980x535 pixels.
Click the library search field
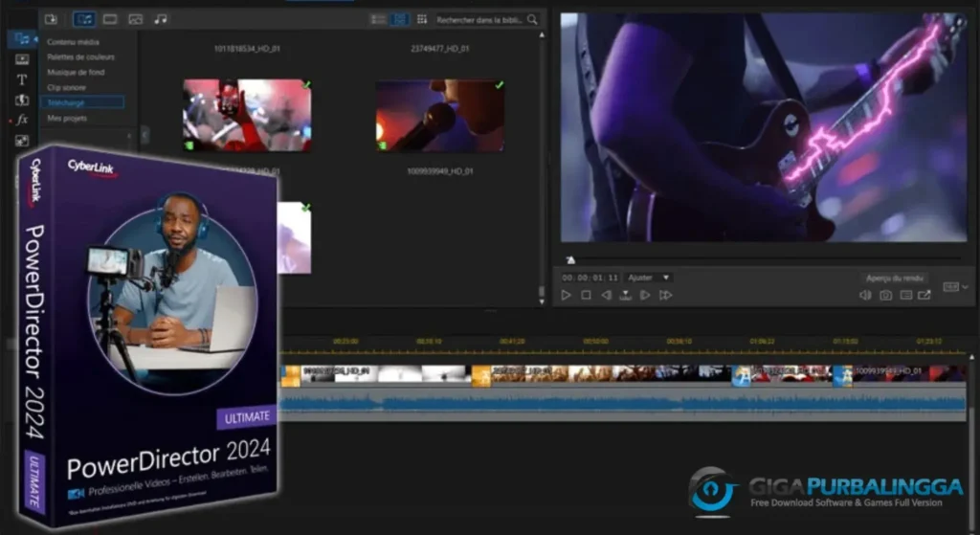[480, 20]
